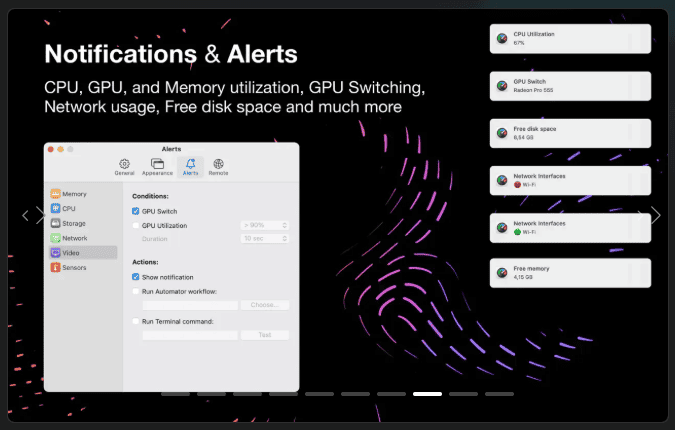Select the Alerts bell tab
Image resolution: width=675 pixels, height=430 pixels.
point(190,167)
